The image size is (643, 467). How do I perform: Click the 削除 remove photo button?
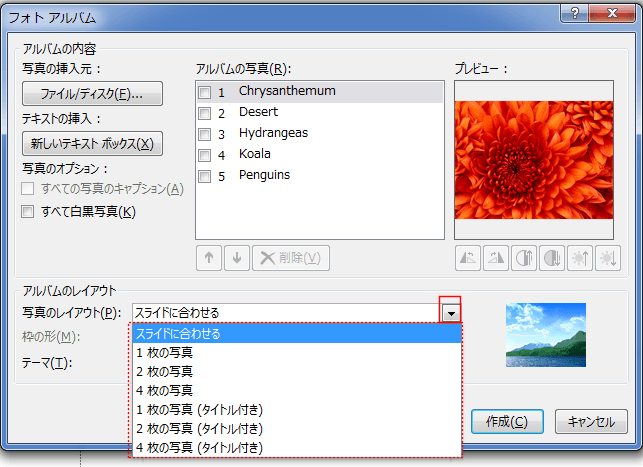click(291, 258)
